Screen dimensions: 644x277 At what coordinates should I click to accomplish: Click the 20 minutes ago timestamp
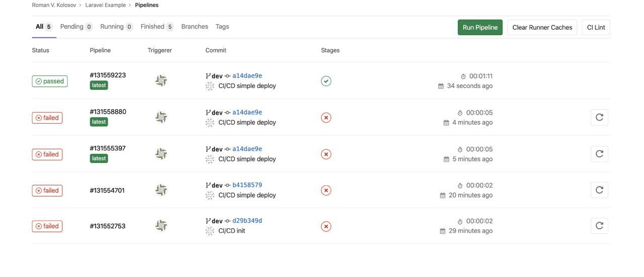pyautogui.click(x=470, y=195)
